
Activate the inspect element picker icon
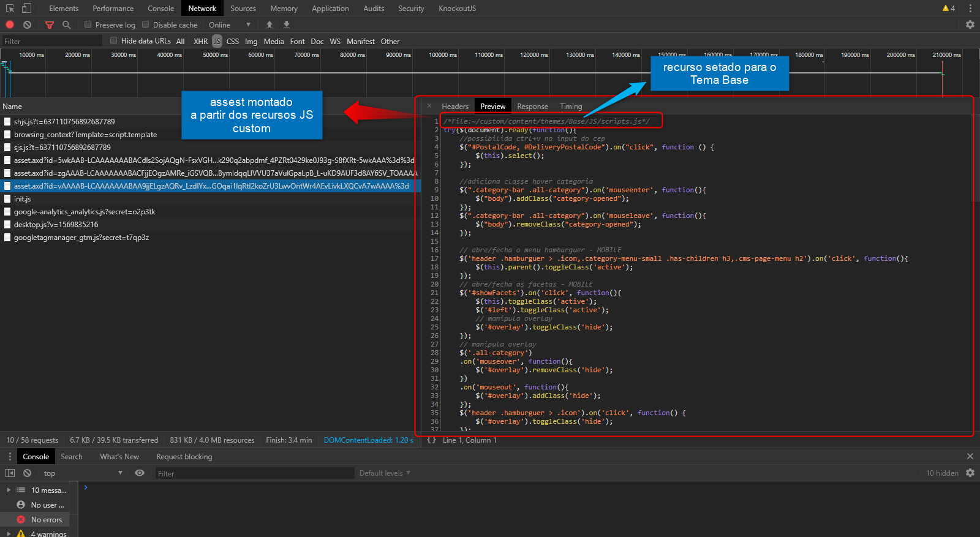click(10, 9)
